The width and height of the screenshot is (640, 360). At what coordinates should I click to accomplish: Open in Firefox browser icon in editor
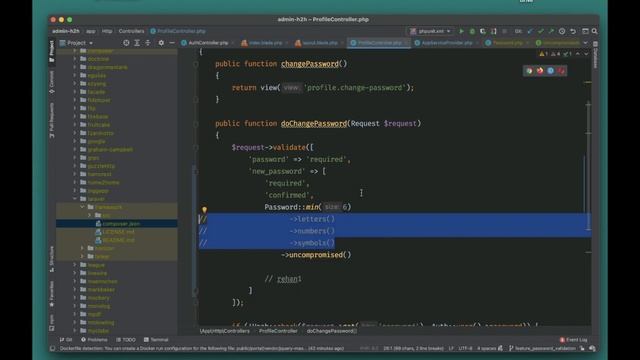pos(540,71)
